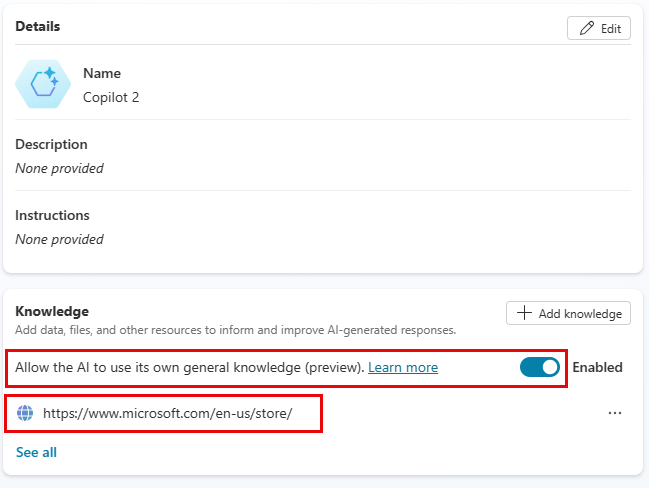Click the globe icon beside the store URL
The image size is (649, 488).
pyautogui.click(x=25, y=413)
